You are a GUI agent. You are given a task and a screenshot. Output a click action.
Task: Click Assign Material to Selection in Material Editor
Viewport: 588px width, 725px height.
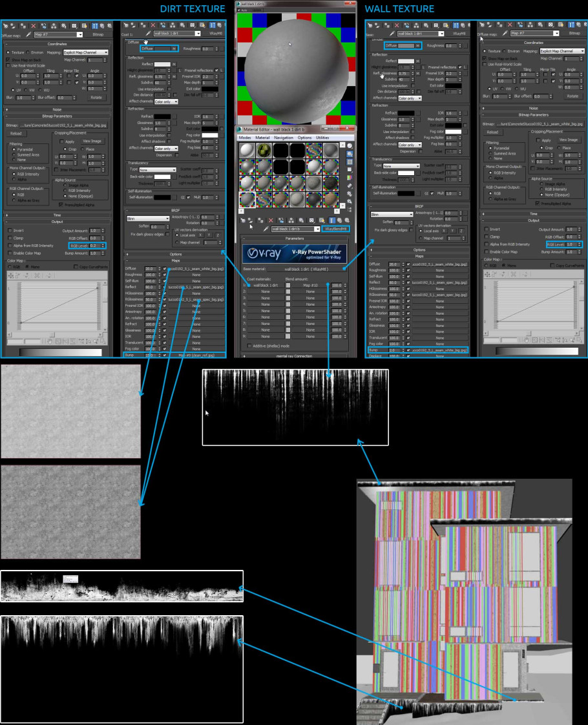pos(260,220)
